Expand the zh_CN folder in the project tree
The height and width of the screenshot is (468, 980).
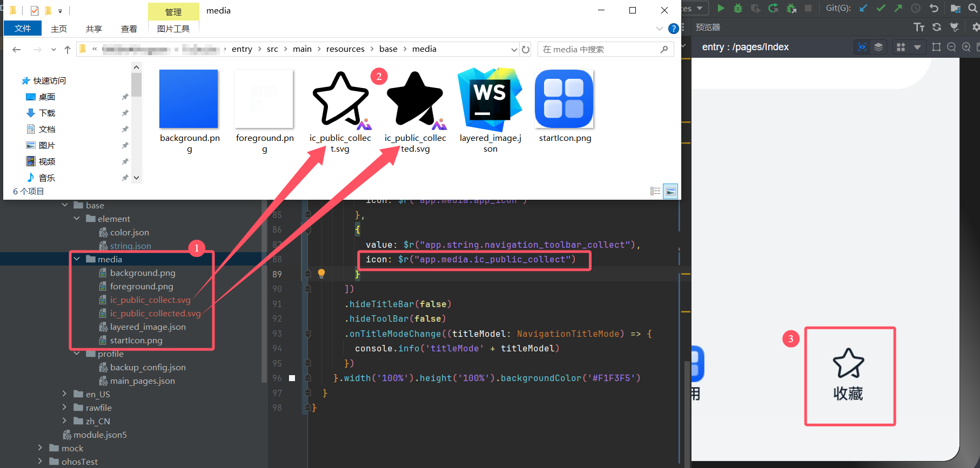(x=65, y=421)
